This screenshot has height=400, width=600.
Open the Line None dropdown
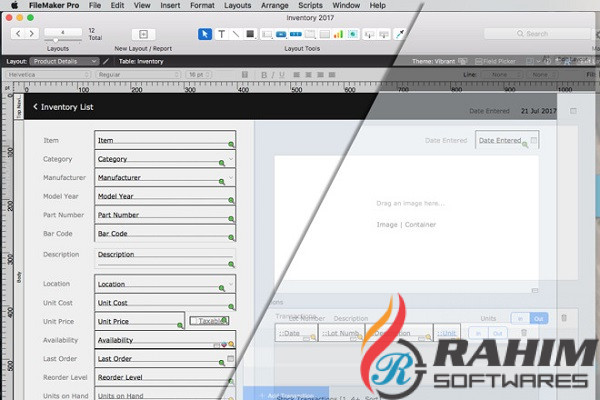(502, 75)
